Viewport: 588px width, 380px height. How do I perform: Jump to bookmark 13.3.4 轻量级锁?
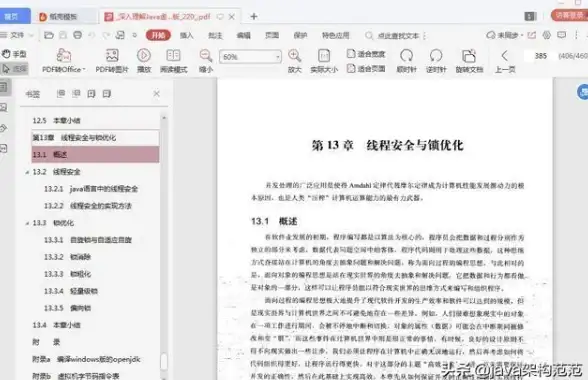tap(70, 291)
